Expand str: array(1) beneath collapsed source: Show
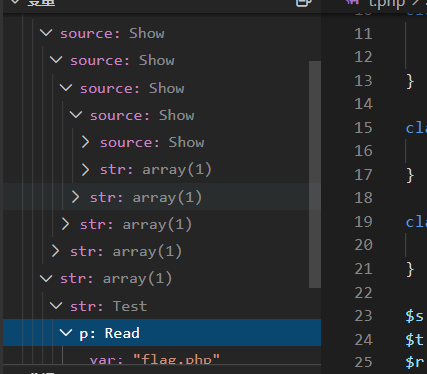The image size is (427, 374). [x=85, y=170]
